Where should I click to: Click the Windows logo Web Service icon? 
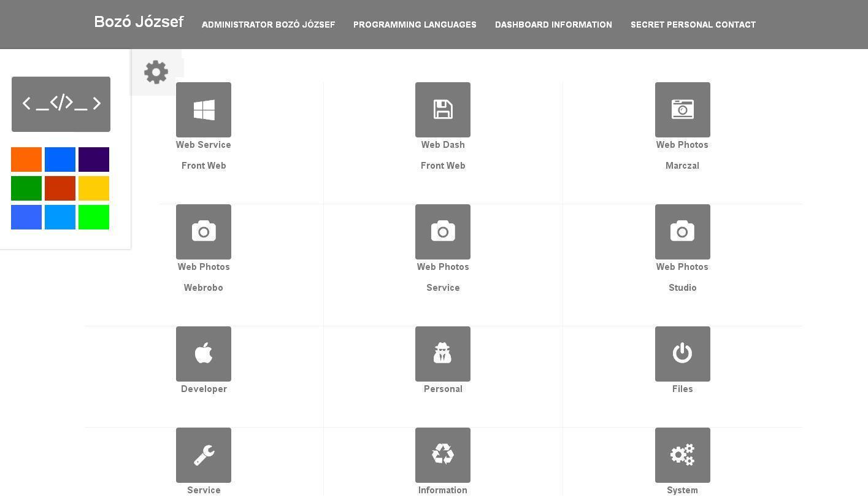coord(204,110)
